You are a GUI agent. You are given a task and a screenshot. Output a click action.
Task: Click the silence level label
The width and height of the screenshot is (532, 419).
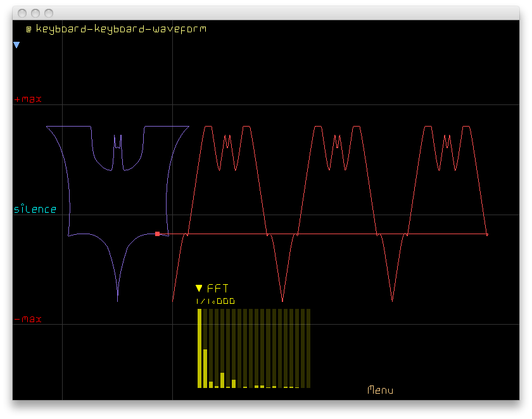coord(35,209)
